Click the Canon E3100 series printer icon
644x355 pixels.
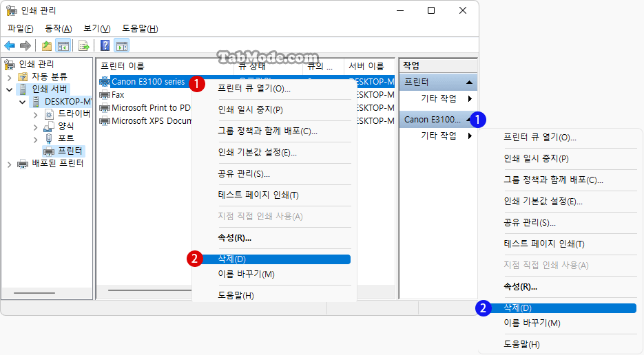[105, 82]
